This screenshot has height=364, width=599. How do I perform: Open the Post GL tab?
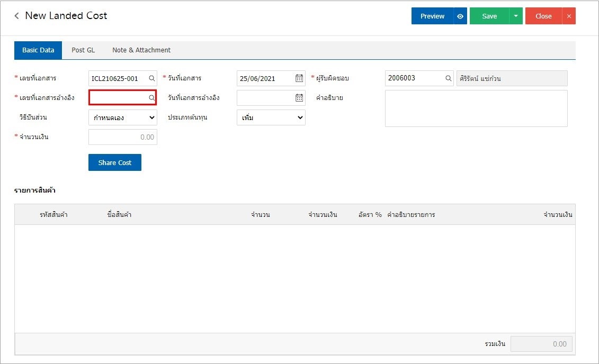click(83, 50)
